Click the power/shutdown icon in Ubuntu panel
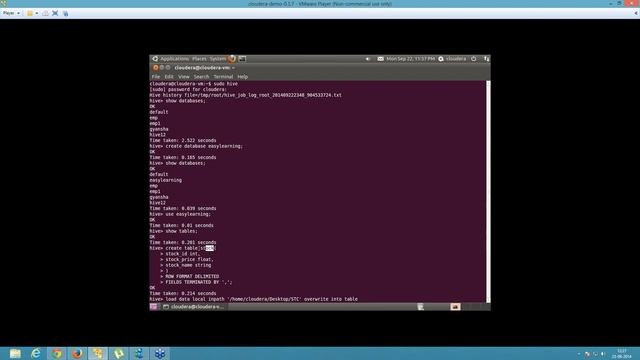 click(x=473, y=59)
